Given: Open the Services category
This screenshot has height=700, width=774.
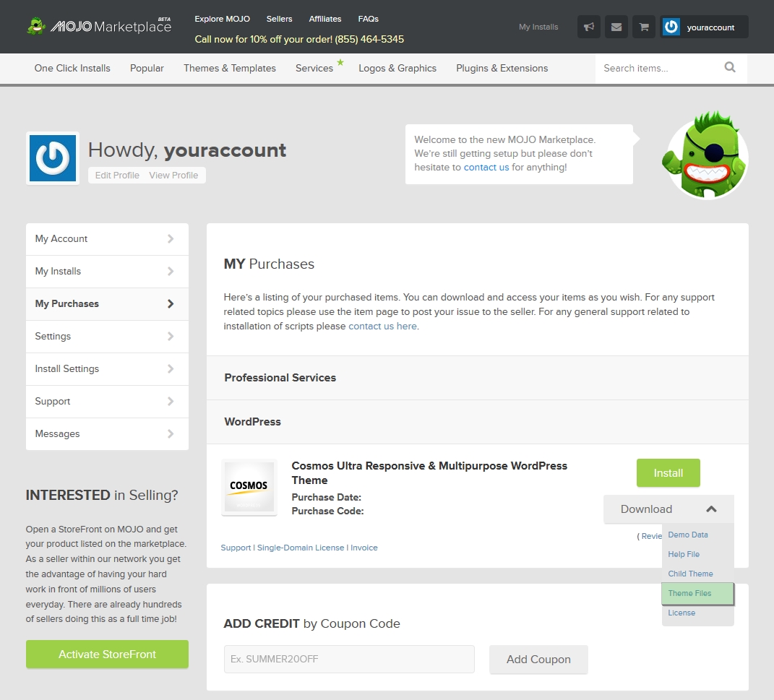Looking at the screenshot, I should pos(314,68).
